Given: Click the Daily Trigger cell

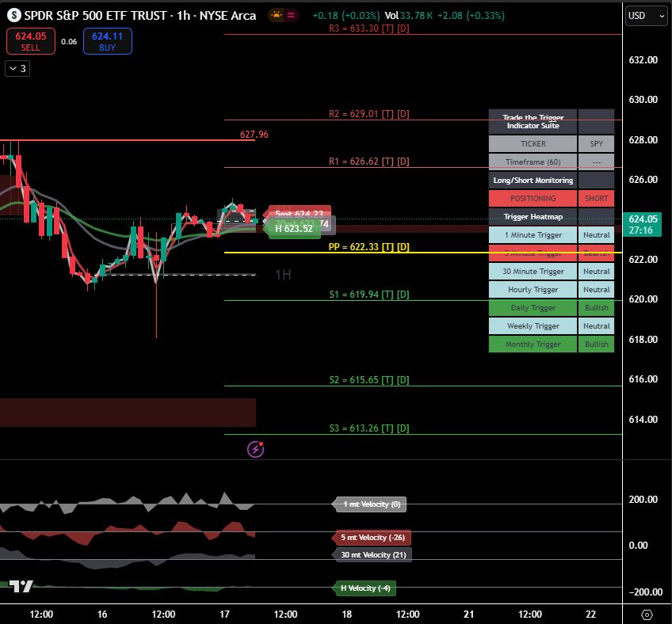Looking at the screenshot, I should [533, 307].
